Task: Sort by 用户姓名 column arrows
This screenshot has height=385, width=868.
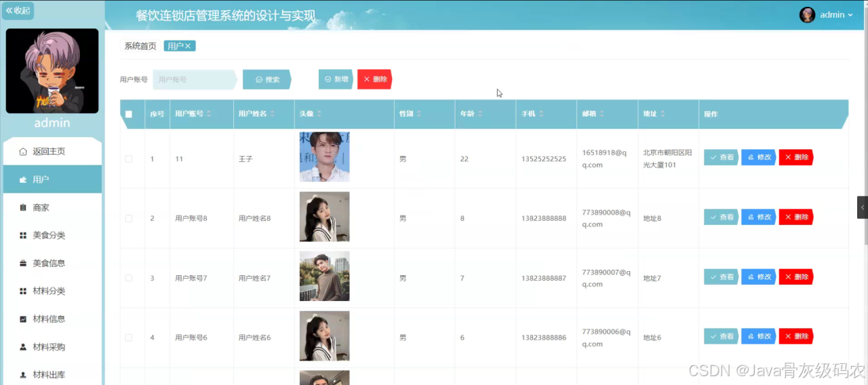Action: (272, 114)
